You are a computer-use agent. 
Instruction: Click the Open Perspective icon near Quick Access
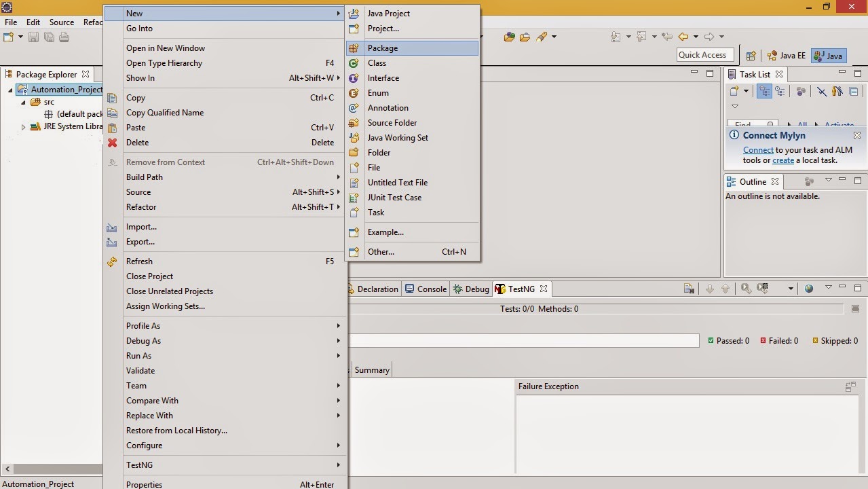pos(751,56)
